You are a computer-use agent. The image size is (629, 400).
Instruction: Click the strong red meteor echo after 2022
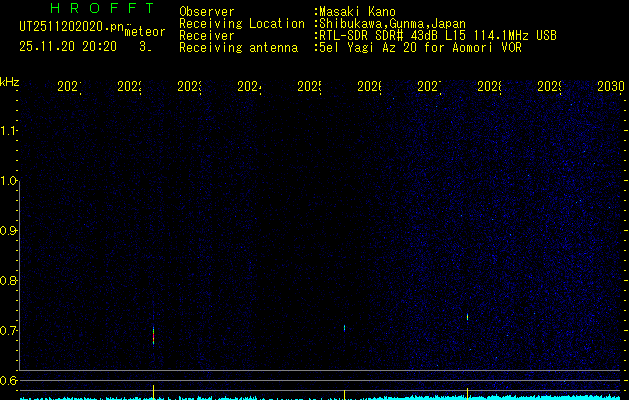[x=154, y=336]
